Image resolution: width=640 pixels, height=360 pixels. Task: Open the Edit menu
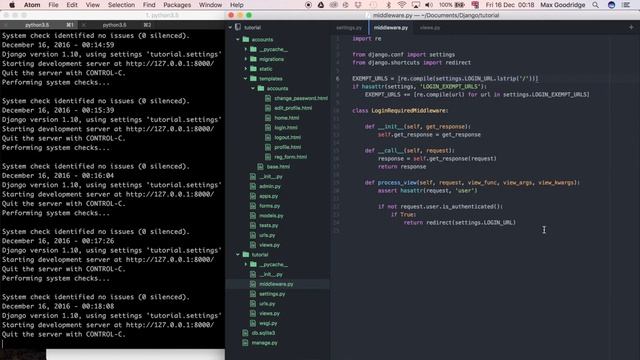coord(72,5)
